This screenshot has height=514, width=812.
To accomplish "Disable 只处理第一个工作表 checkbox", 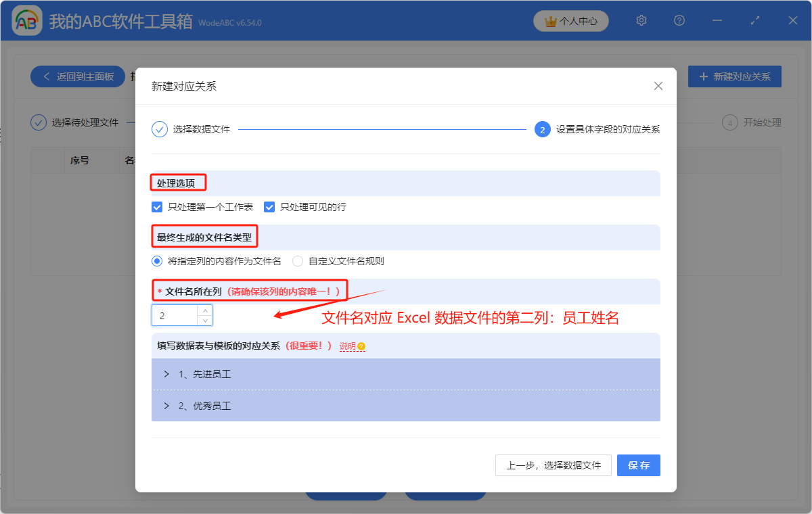I will 157,206.
